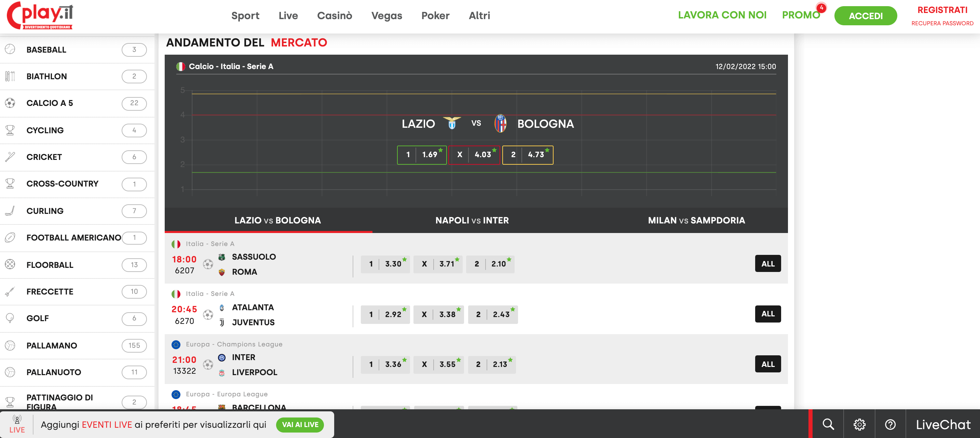Viewport: 980px width, 438px height.
Task: Select Liverpool win odds 2.13
Action: [x=491, y=365]
